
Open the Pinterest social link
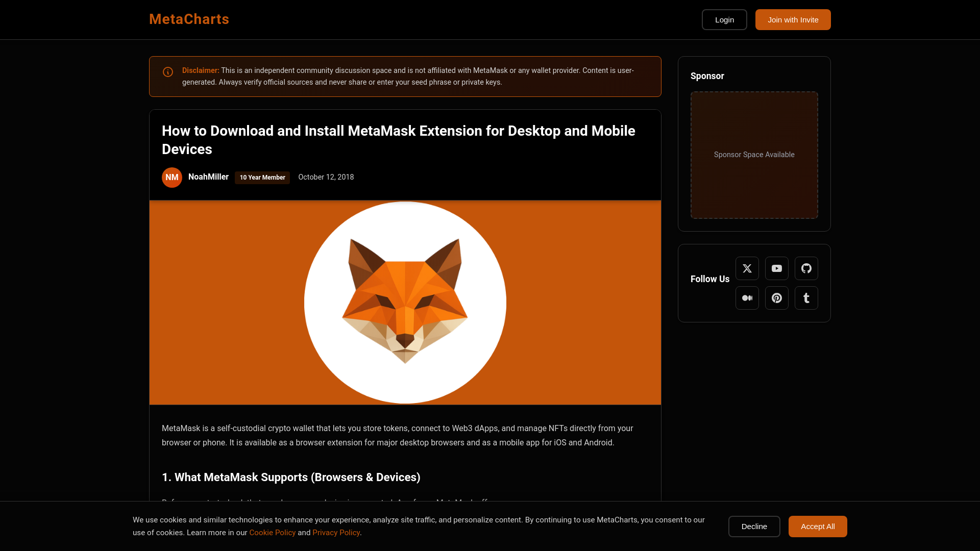[776, 298]
